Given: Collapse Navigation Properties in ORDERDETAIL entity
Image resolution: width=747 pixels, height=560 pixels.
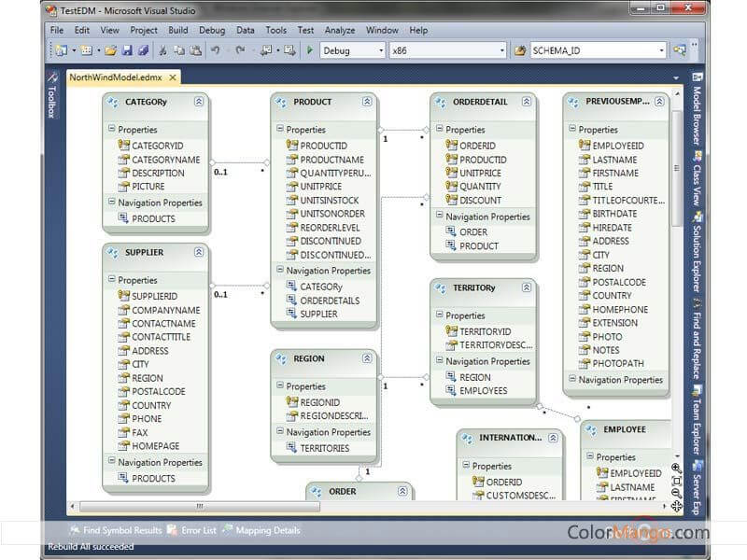Looking at the screenshot, I should pos(439,216).
